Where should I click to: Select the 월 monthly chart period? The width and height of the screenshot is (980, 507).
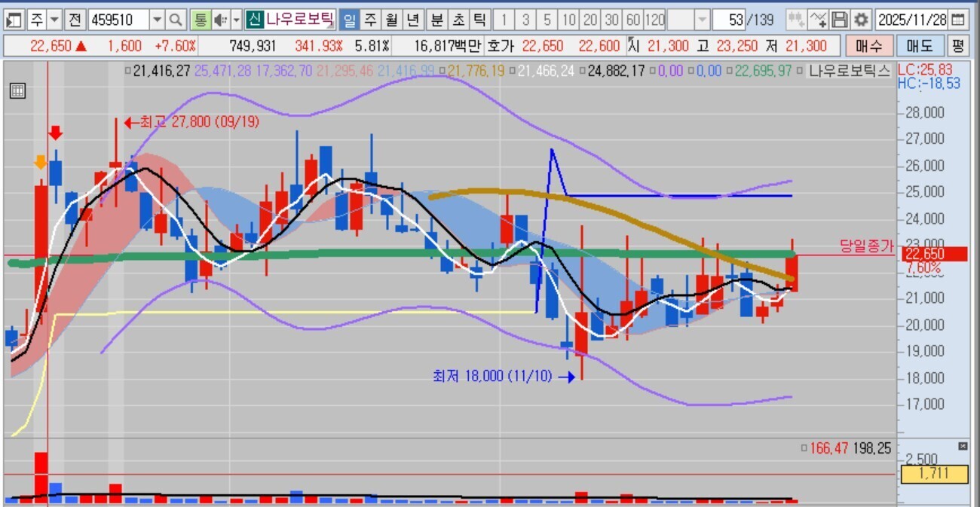391,20
